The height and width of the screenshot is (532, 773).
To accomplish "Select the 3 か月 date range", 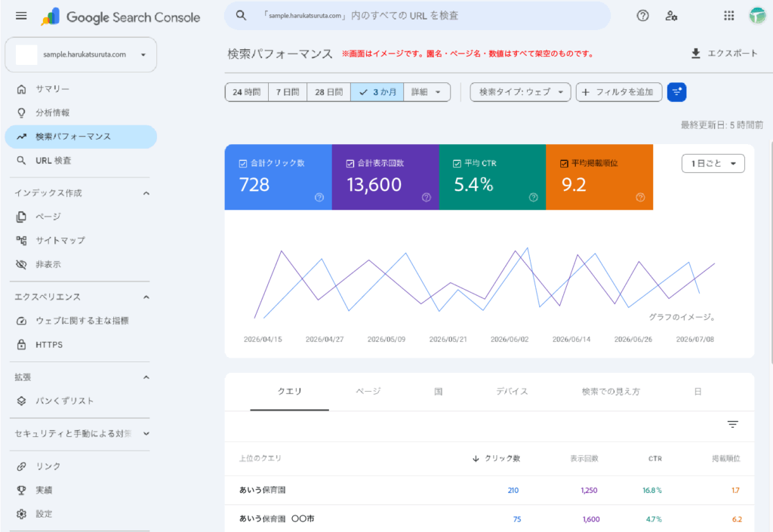I will [x=377, y=92].
